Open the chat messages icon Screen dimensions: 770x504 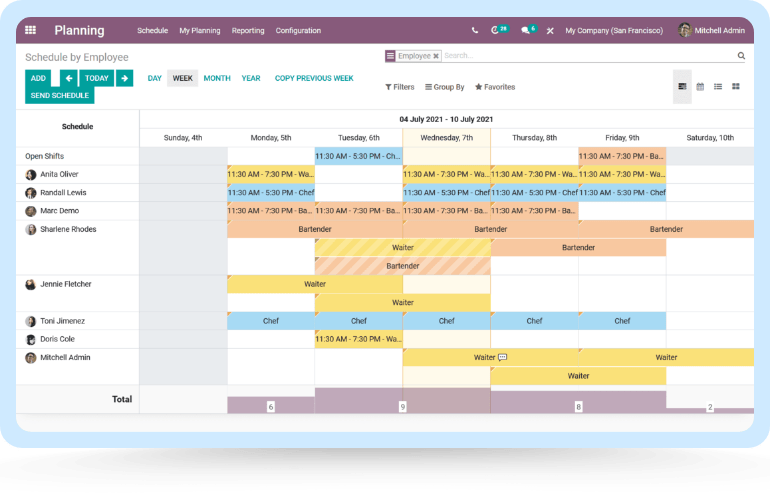click(526, 31)
